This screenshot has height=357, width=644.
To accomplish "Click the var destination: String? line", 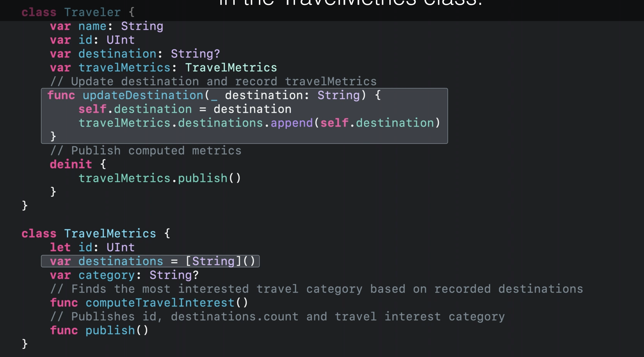I will 134,54.
